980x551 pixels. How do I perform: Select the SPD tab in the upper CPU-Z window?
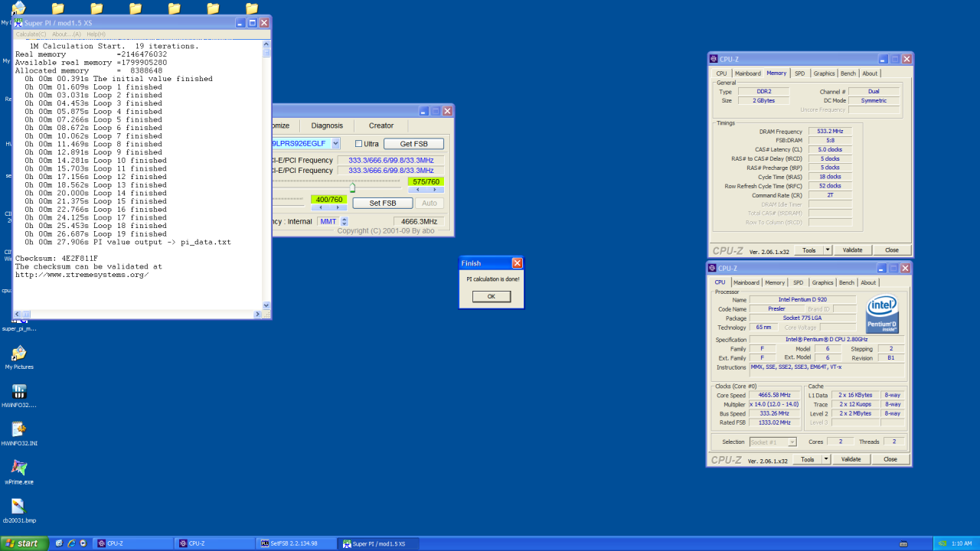pos(799,73)
